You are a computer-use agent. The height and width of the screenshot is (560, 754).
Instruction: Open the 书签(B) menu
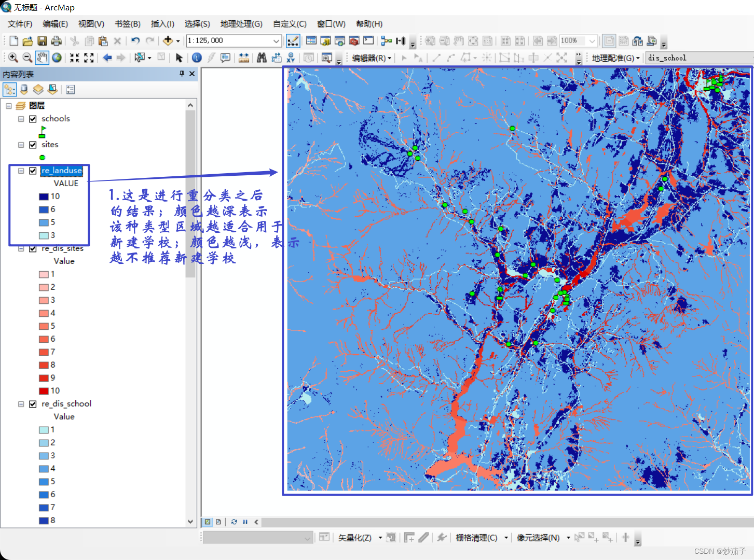(x=128, y=24)
